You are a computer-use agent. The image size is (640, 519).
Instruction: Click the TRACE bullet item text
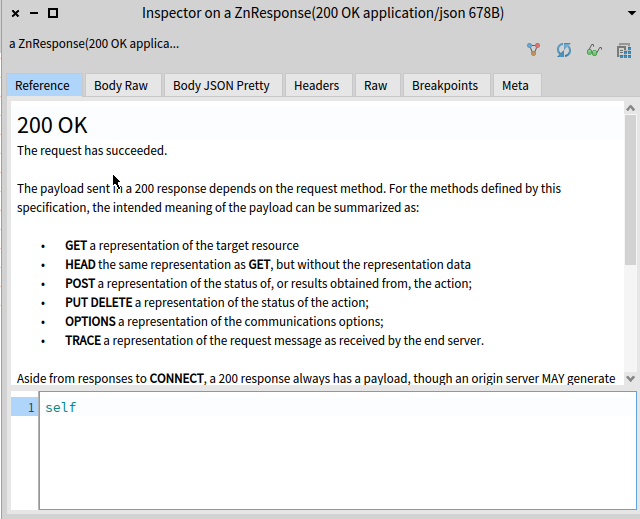(274, 340)
